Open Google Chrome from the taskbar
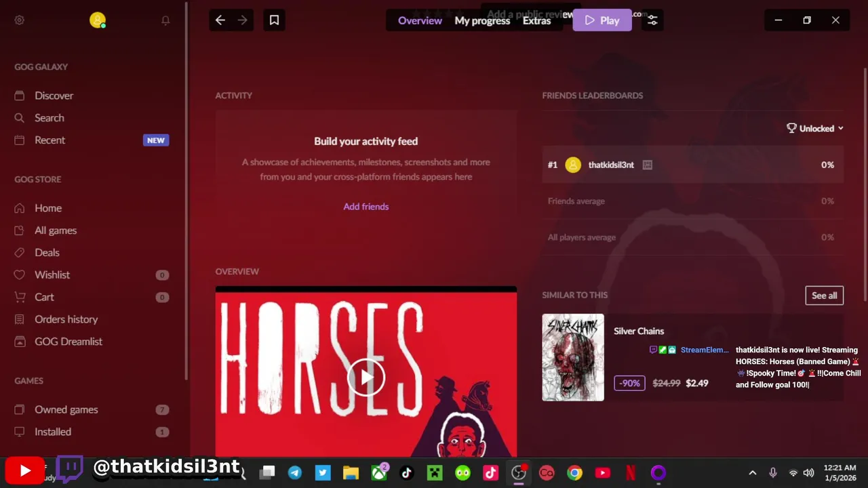The width and height of the screenshot is (868, 488). tap(574, 473)
